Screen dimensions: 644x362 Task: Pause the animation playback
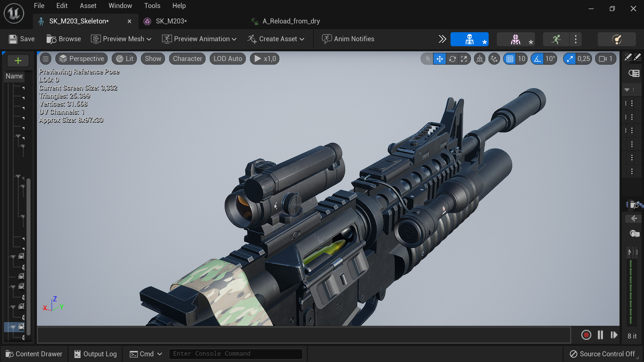tap(600, 335)
